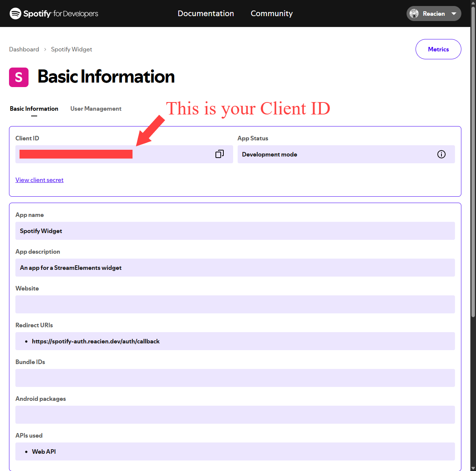Click the Reacien profile avatar
Viewport: 476px width, 471px height.
pos(414,14)
